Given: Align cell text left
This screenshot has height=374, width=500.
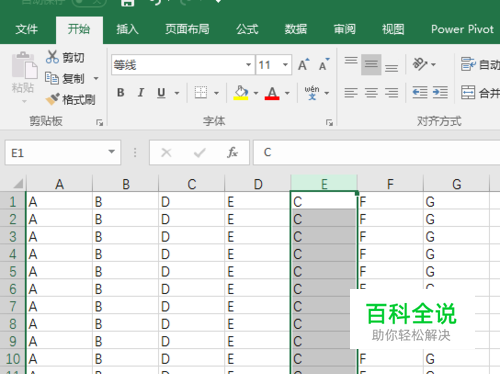Looking at the screenshot, I should click(x=351, y=92).
